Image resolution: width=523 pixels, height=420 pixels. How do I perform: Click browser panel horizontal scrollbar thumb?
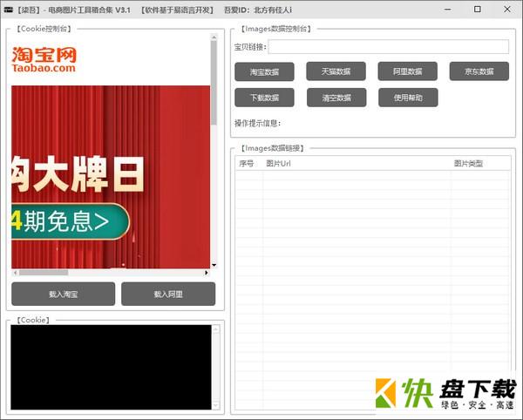[44, 273]
